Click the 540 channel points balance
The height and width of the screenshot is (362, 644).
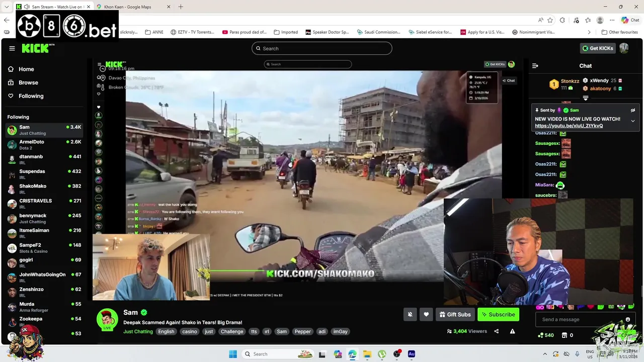546,335
